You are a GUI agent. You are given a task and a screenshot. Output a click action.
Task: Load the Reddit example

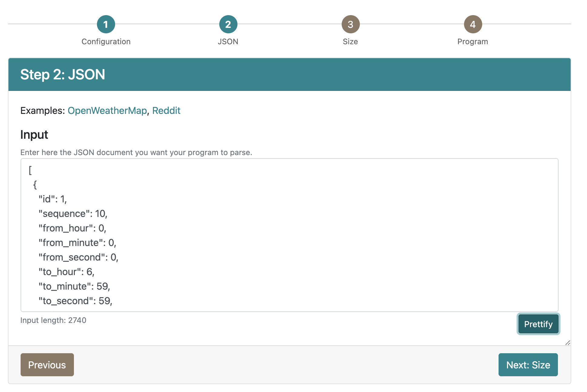tap(166, 111)
